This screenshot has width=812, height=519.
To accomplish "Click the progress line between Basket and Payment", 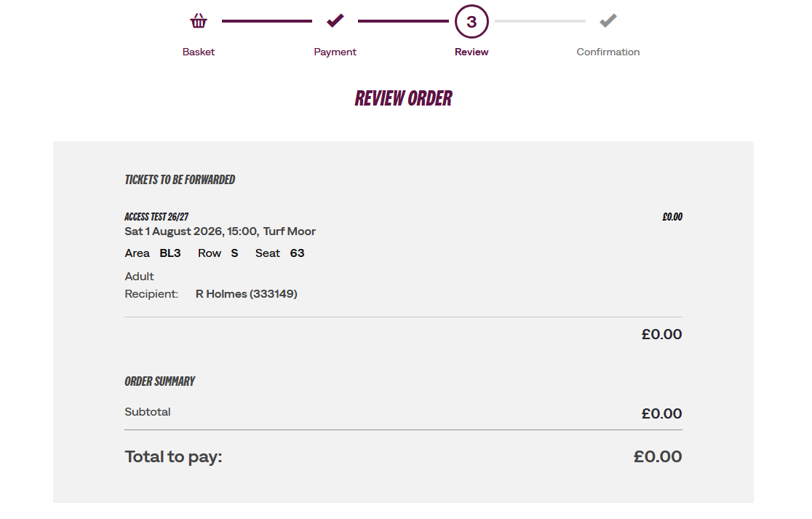I will [267, 20].
